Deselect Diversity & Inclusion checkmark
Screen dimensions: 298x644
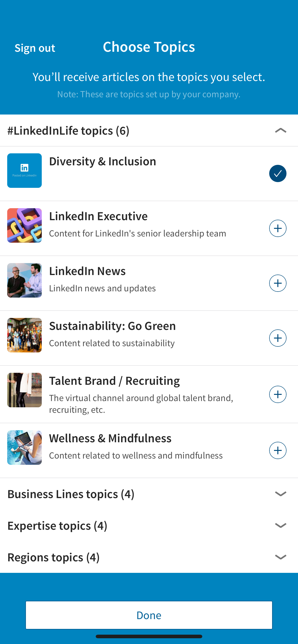coord(277,173)
